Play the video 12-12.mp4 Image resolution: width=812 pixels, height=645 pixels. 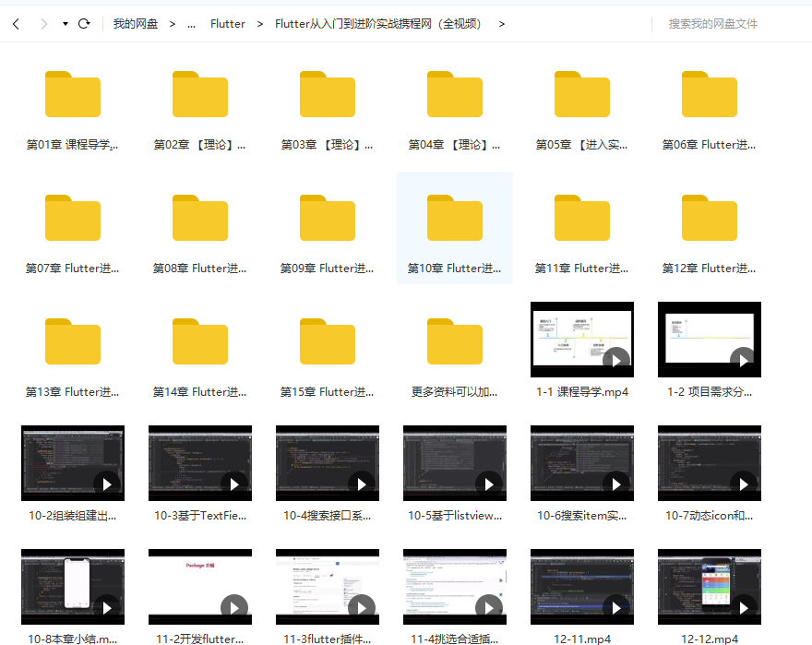(x=710, y=587)
